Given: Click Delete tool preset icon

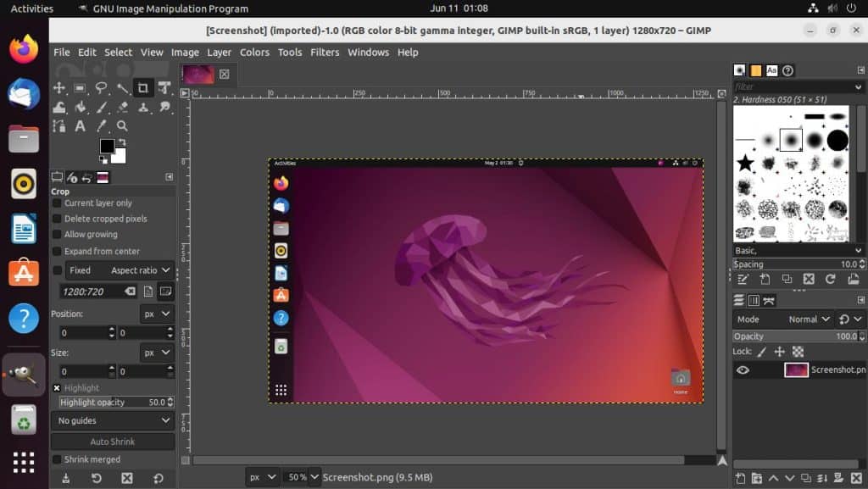Looking at the screenshot, I should coord(127,479).
